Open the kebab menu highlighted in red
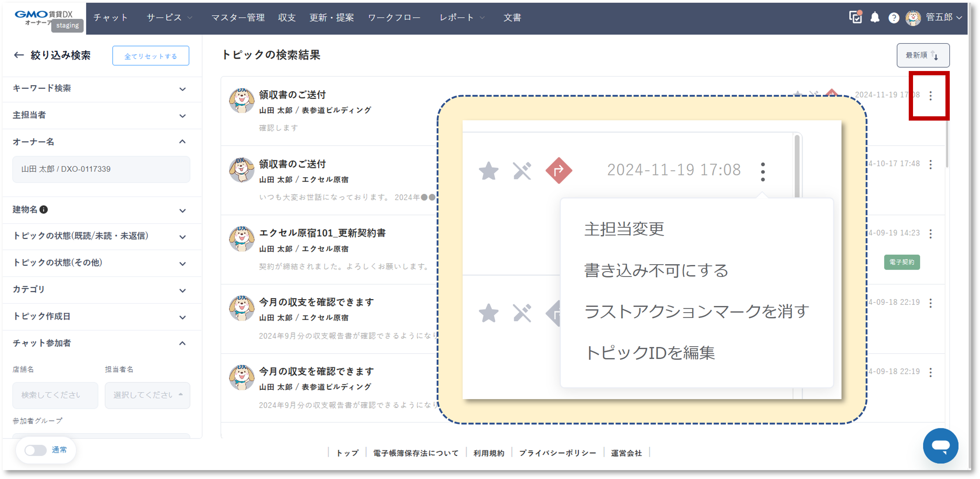Image resolution: width=980 pixels, height=479 pixels. [930, 96]
